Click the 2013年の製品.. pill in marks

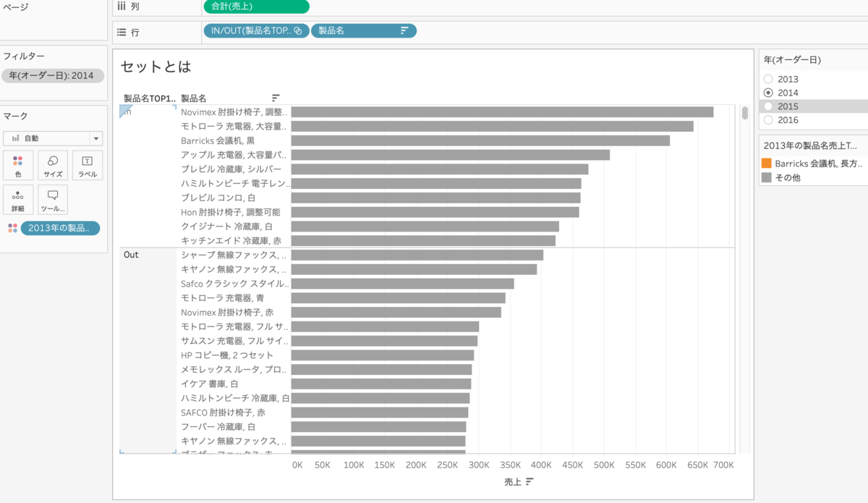tap(60, 228)
